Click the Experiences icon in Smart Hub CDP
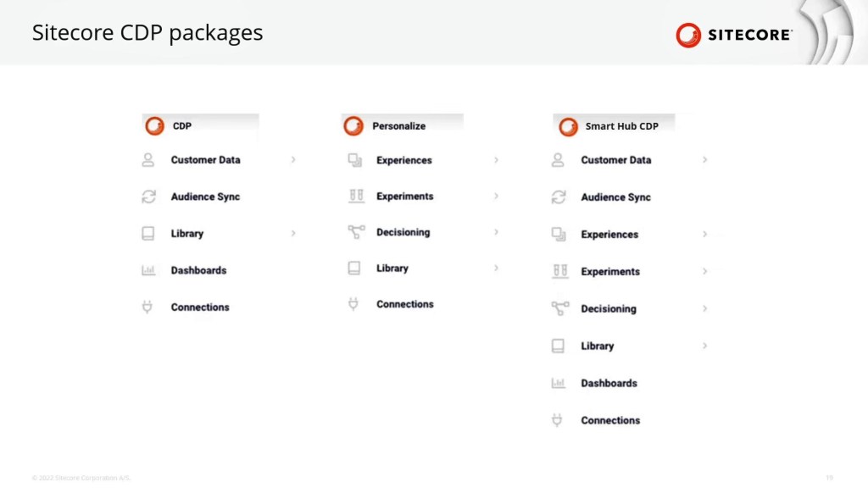The image size is (868, 493). click(x=559, y=234)
